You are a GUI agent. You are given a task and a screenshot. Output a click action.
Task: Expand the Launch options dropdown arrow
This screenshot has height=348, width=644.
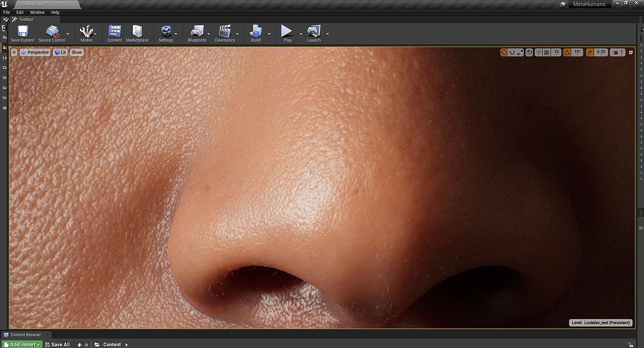click(x=328, y=34)
